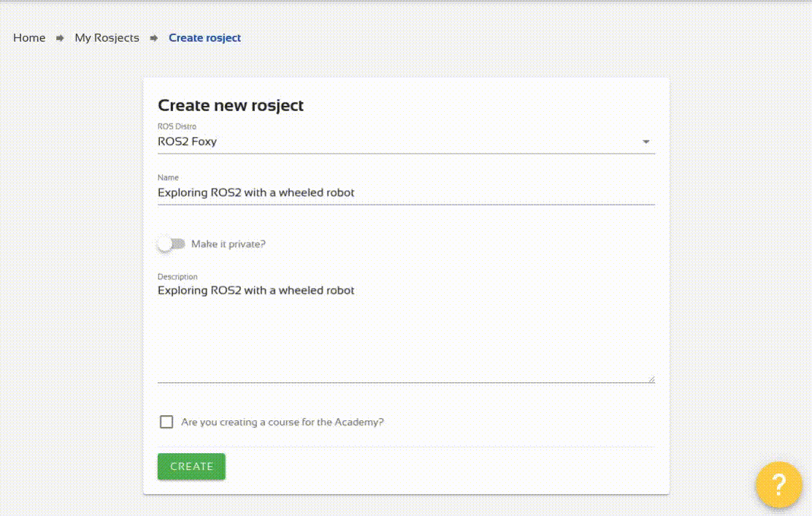This screenshot has width=812, height=516.
Task: Toggle the Make it private switch
Action: [x=172, y=244]
